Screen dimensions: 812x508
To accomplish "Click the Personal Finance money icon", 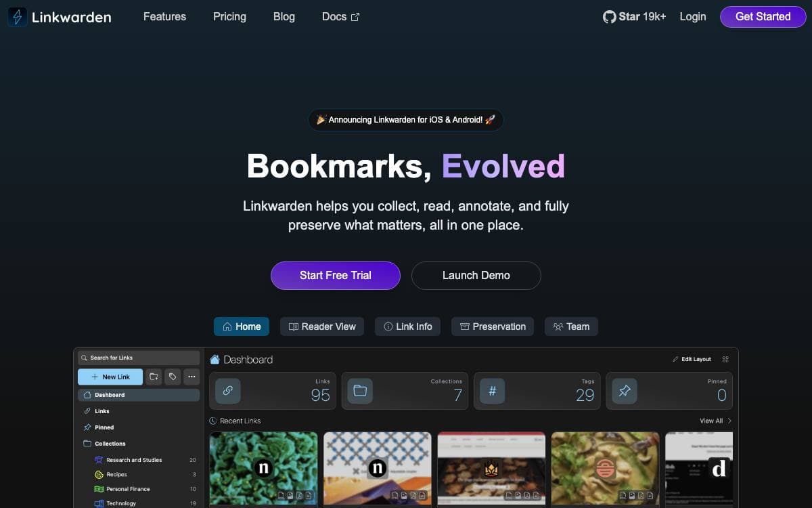I will 99,489.
